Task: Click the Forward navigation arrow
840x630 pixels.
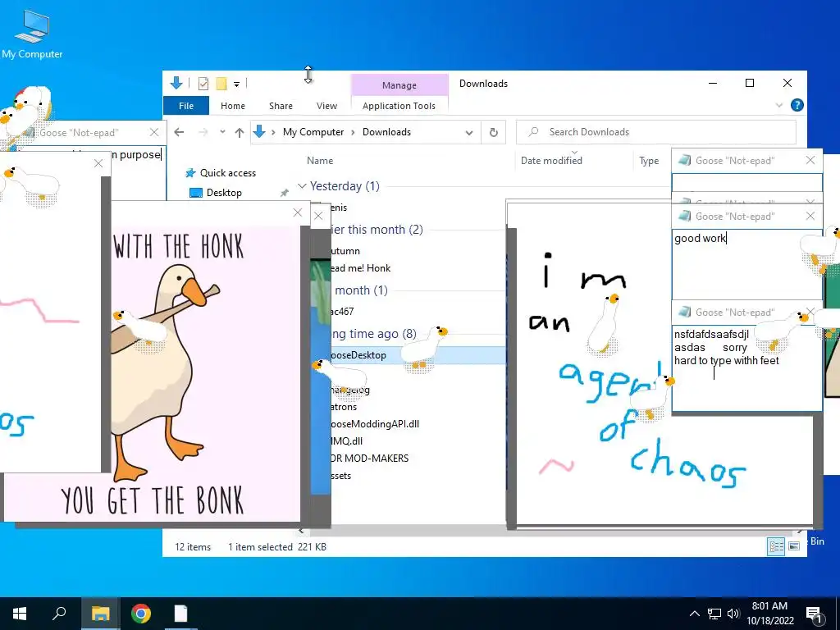Action: click(203, 132)
